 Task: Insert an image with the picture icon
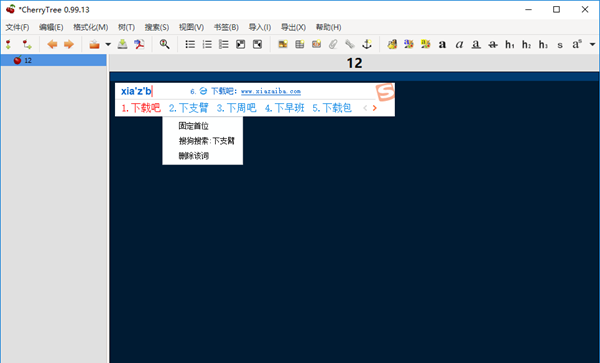pos(283,44)
